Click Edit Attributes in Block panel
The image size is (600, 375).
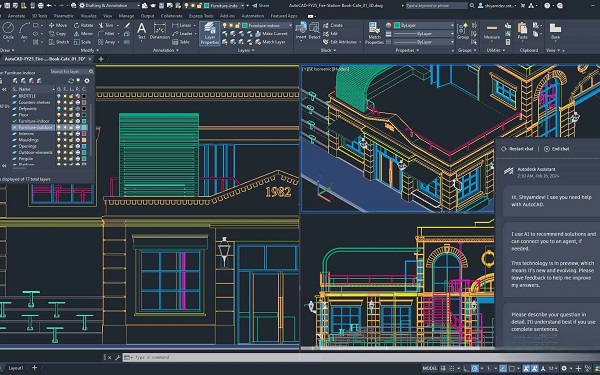[342, 42]
